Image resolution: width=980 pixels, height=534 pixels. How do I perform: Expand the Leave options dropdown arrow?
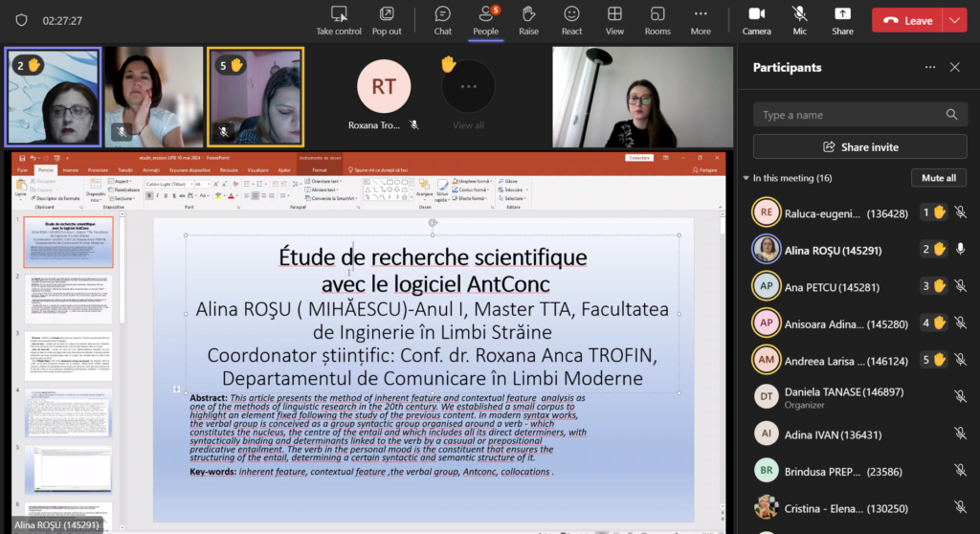tap(953, 20)
